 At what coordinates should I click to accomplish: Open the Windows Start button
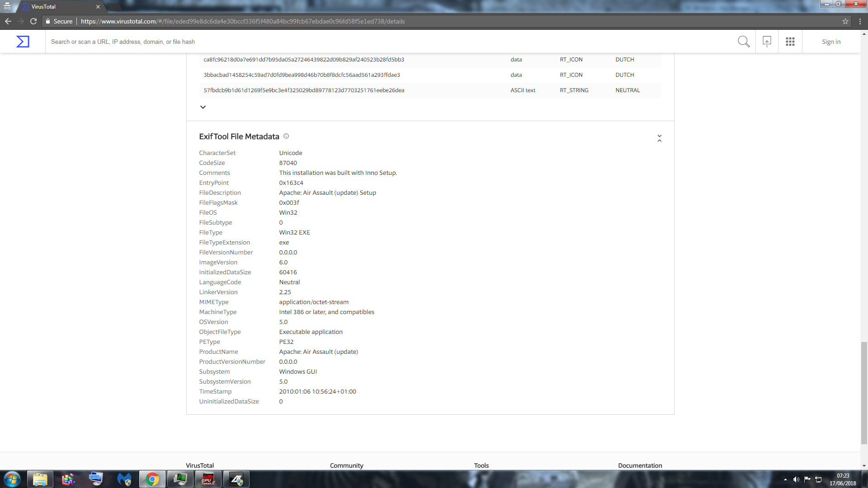12,479
